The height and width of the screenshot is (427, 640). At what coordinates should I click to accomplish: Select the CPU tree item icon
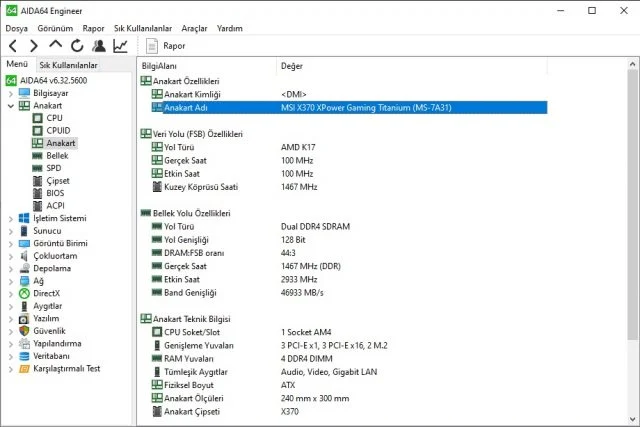[x=38, y=118]
